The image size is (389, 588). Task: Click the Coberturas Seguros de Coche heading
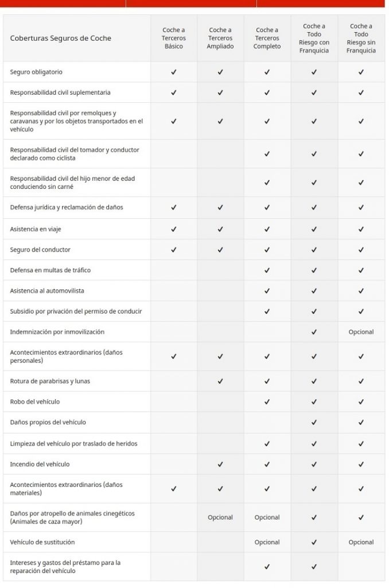point(61,38)
